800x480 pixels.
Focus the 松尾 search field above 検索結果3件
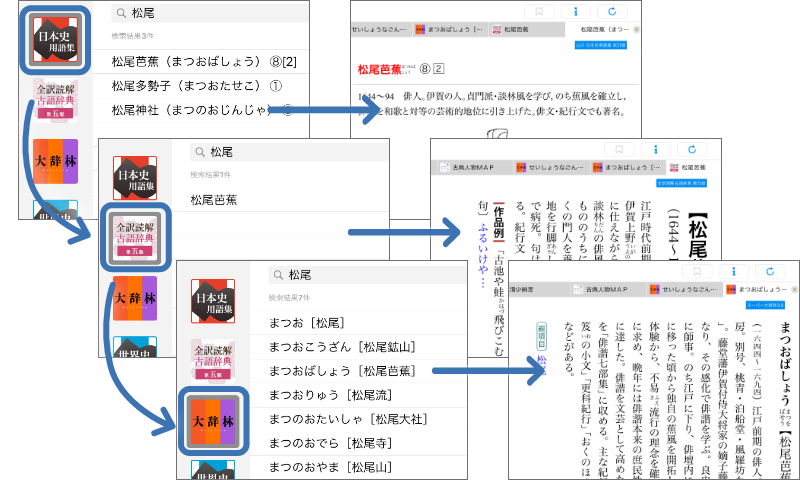209,13
